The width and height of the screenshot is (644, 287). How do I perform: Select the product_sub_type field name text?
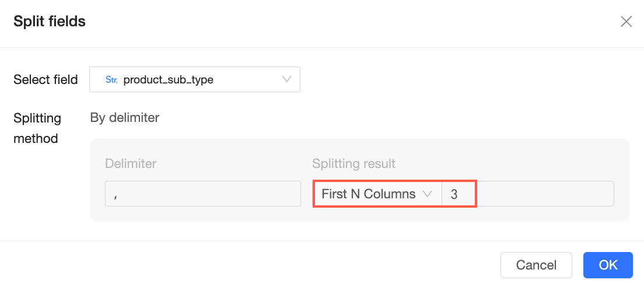[x=169, y=80]
